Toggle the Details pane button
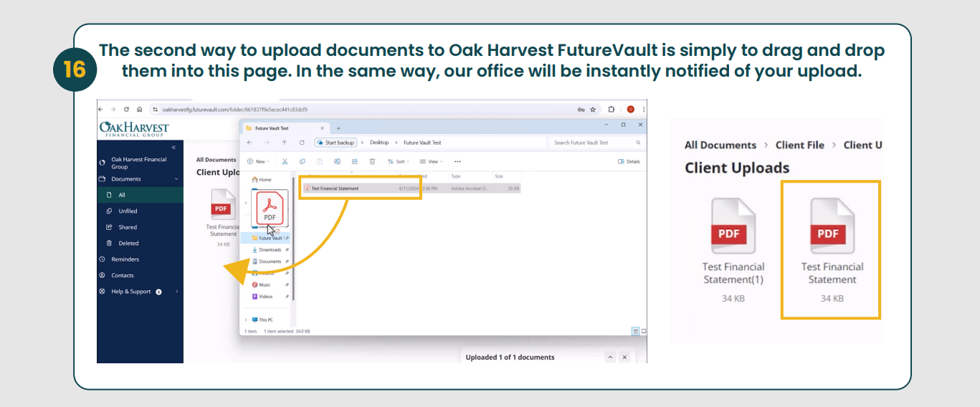The width and height of the screenshot is (980, 407). tap(629, 162)
